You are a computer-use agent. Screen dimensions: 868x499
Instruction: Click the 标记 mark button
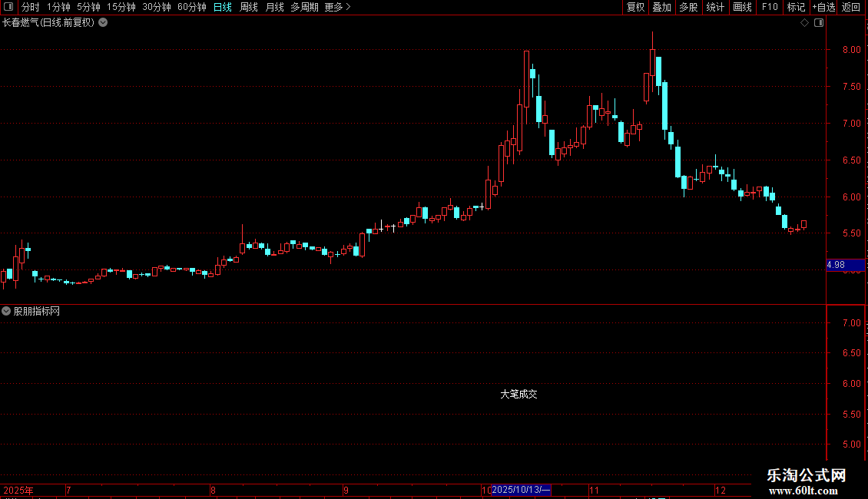pos(796,7)
